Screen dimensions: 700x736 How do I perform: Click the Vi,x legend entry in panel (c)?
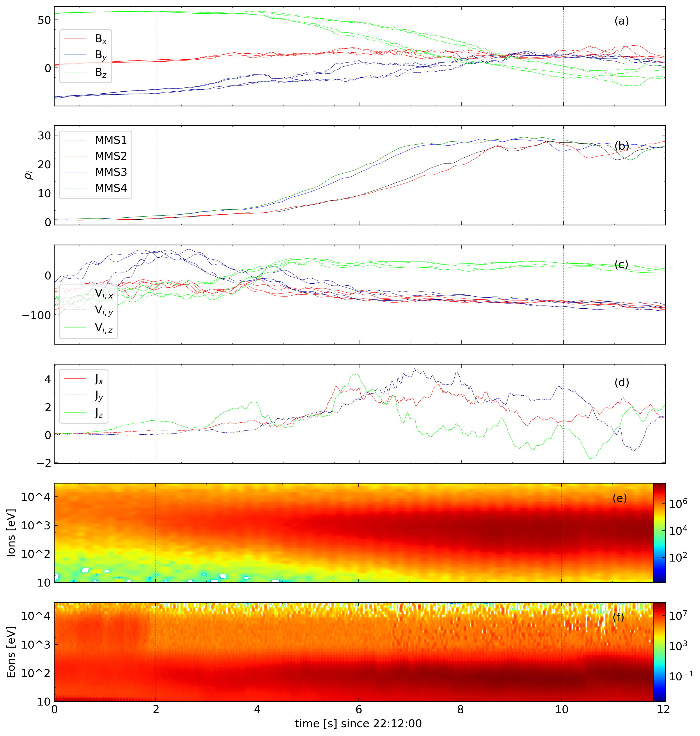tap(103, 294)
